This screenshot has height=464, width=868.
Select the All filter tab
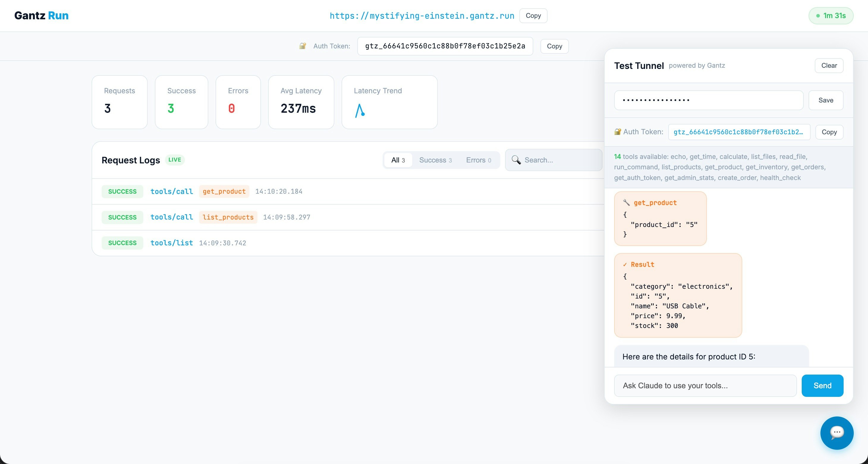pos(398,160)
